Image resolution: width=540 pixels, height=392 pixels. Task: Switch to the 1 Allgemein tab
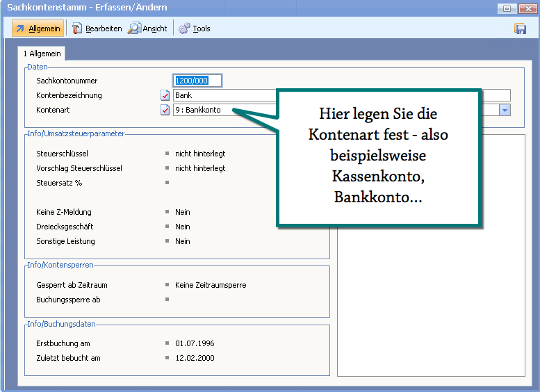click(x=42, y=54)
